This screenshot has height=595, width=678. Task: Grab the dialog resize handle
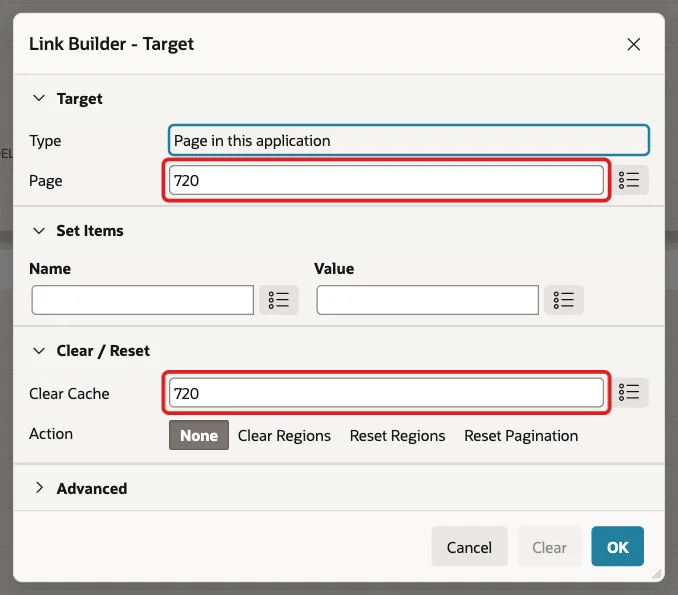pyautogui.click(x=657, y=574)
